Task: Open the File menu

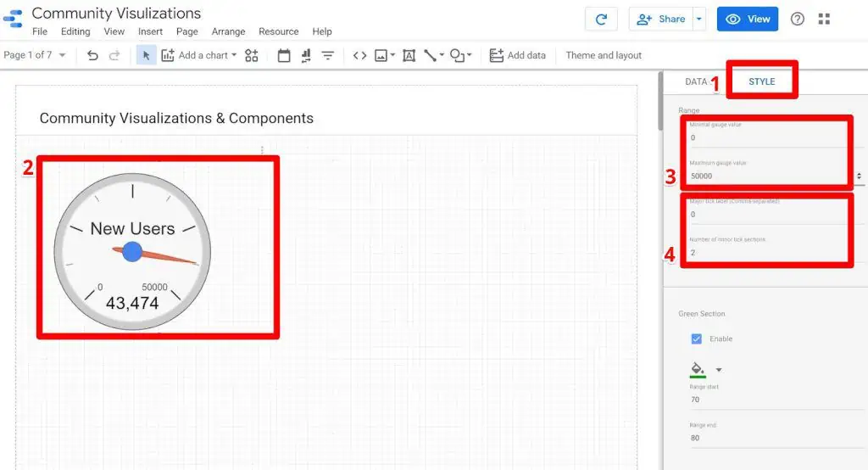Action: [40, 31]
